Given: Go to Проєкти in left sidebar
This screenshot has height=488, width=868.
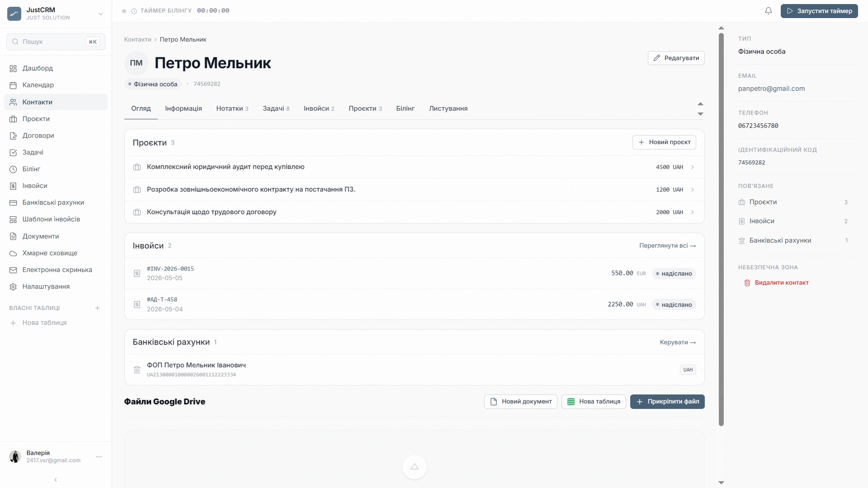Looking at the screenshot, I should tap(56, 119).
